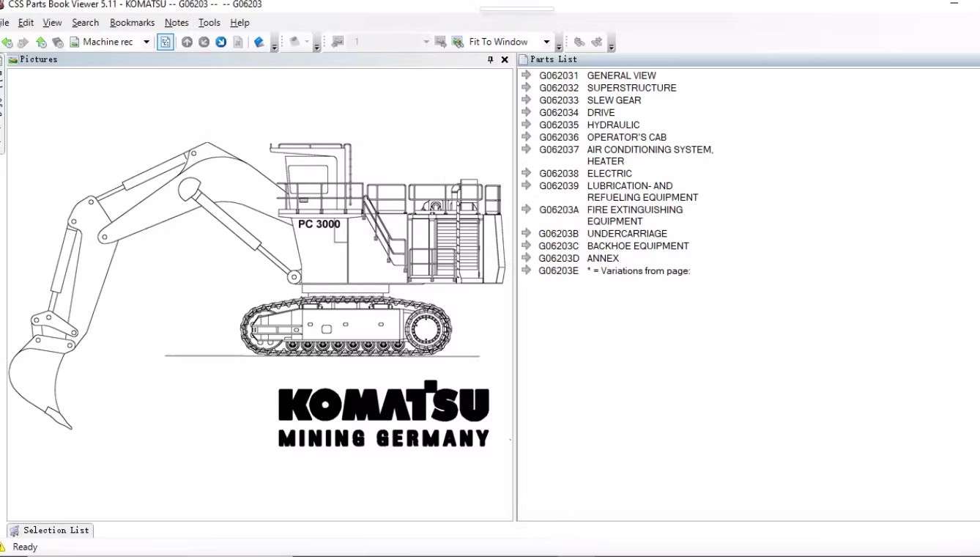
Task: Click the blue book bookmark icon
Action: pos(259,43)
